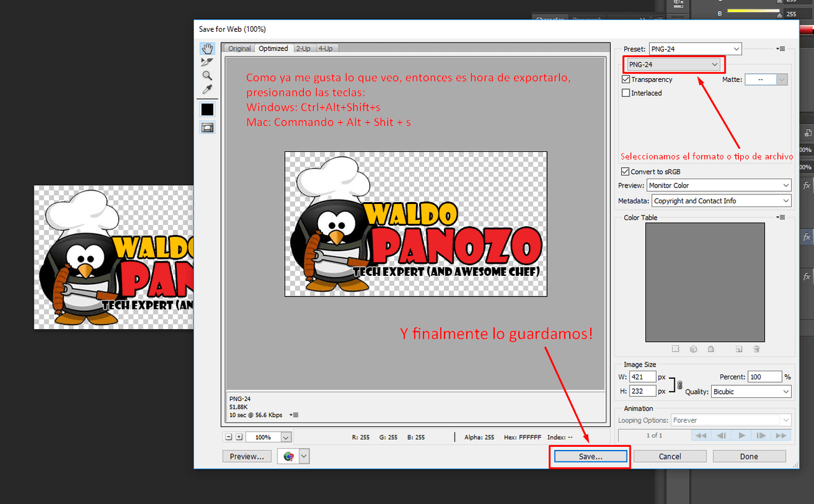
Task: Click the '1 of 1' frame counter
Action: tap(654, 435)
